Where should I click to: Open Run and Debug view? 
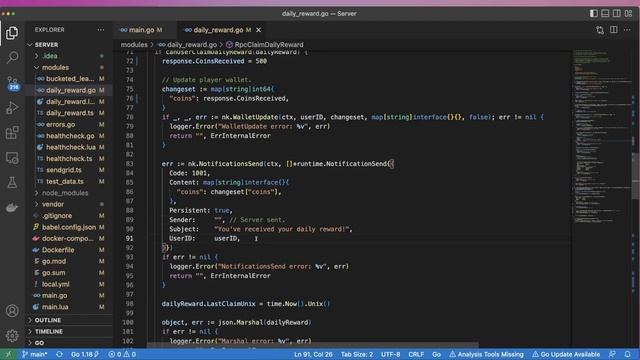pyautogui.click(x=12, y=108)
